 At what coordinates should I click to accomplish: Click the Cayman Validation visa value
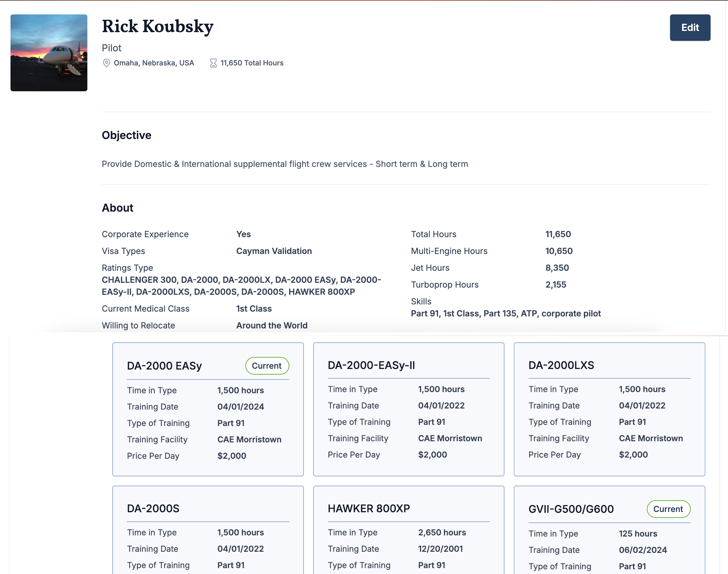pos(273,251)
